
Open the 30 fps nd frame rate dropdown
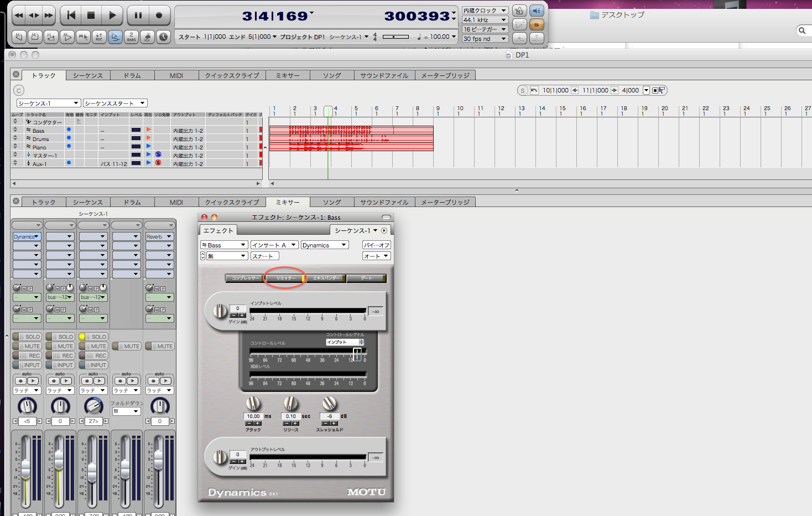pyautogui.click(x=485, y=39)
